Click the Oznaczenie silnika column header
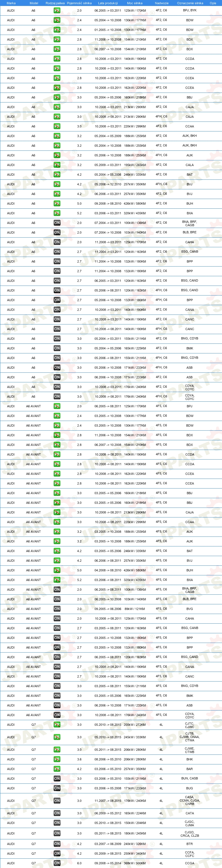Image resolution: width=222 pixels, height=868 pixels. (x=190, y=3)
